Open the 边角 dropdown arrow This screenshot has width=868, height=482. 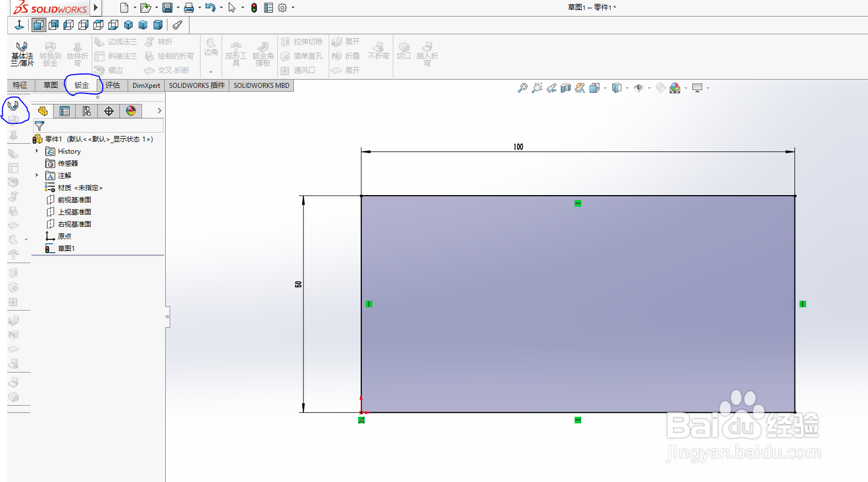click(211, 72)
